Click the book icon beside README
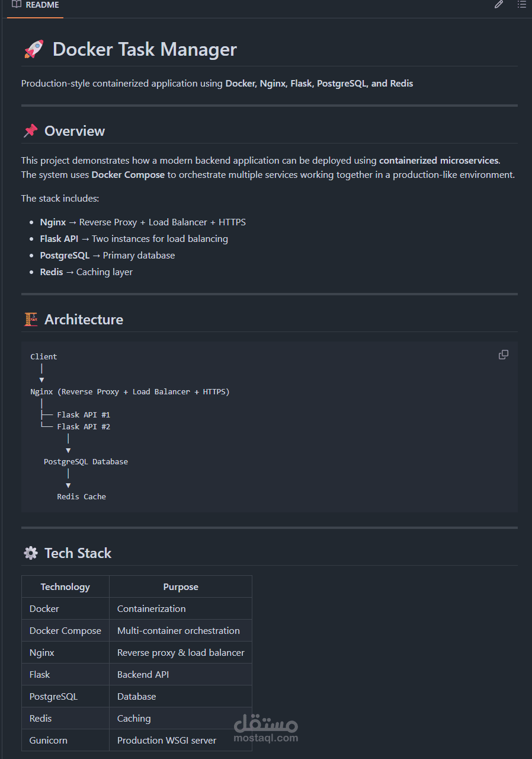 coord(17,5)
